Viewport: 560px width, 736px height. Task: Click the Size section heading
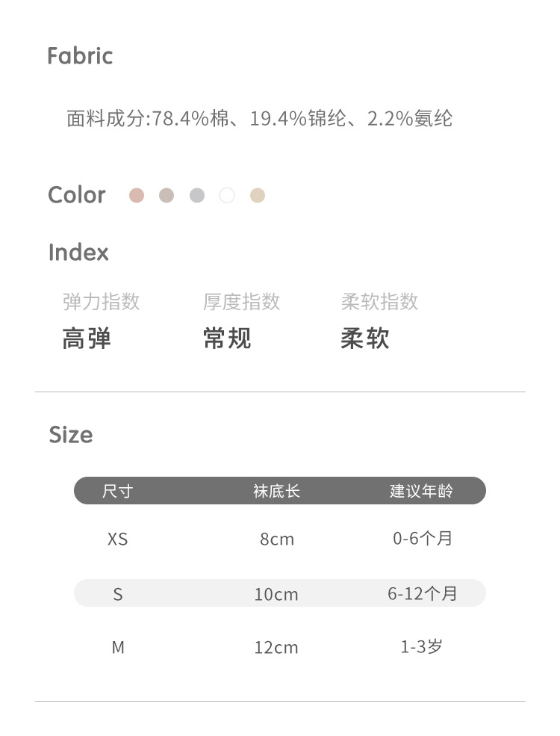click(71, 435)
